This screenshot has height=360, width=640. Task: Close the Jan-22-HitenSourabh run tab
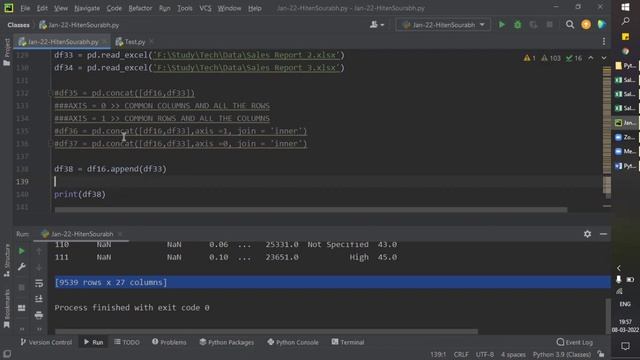pyautogui.click(x=120, y=234)
